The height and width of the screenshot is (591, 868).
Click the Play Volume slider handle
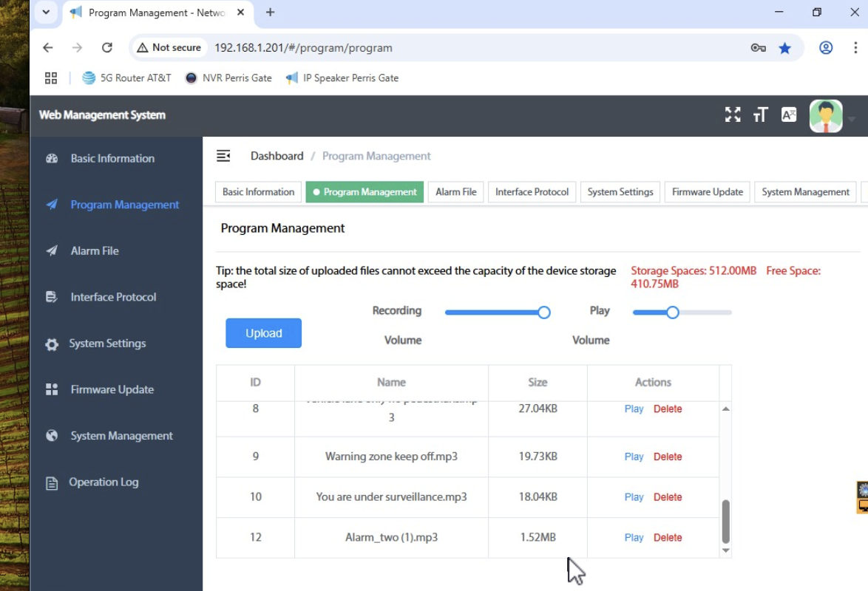pos(673,312)
